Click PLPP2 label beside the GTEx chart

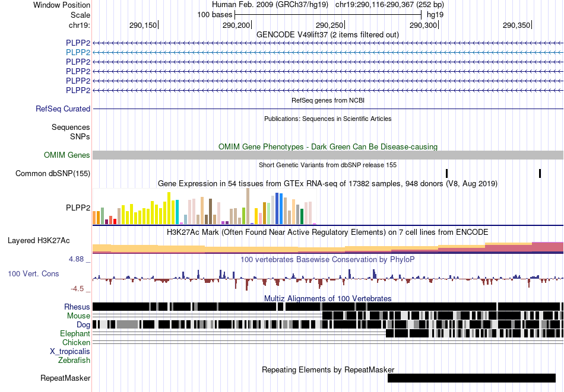coord(78,208)
